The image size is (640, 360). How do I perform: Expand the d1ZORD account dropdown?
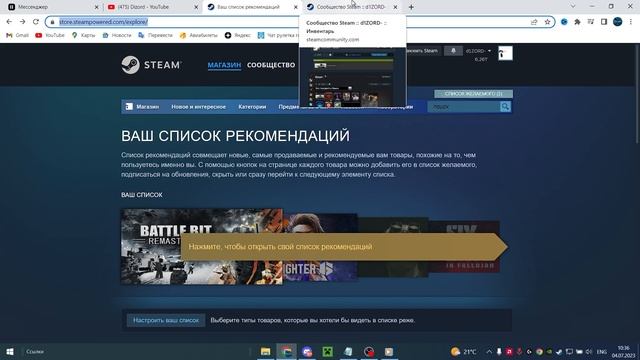(x=478, y=51)
